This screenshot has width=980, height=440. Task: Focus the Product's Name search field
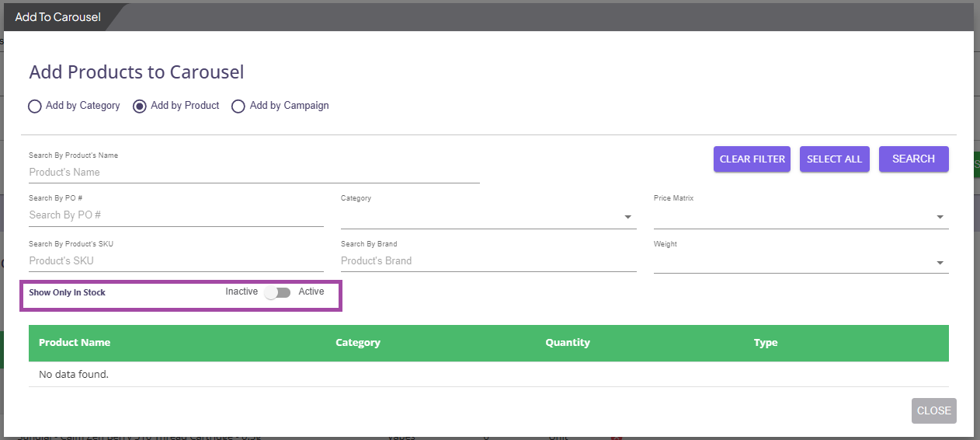tap(254, 173)
